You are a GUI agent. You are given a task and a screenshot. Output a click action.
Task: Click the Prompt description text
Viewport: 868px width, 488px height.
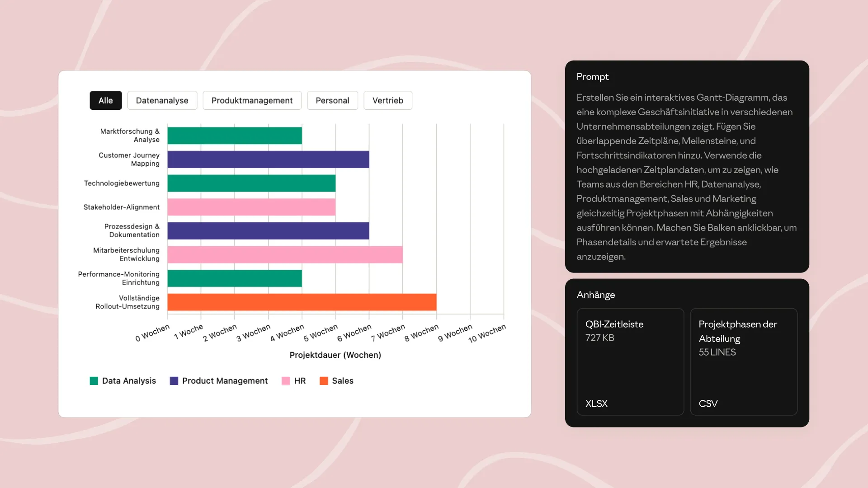(686, 177)
